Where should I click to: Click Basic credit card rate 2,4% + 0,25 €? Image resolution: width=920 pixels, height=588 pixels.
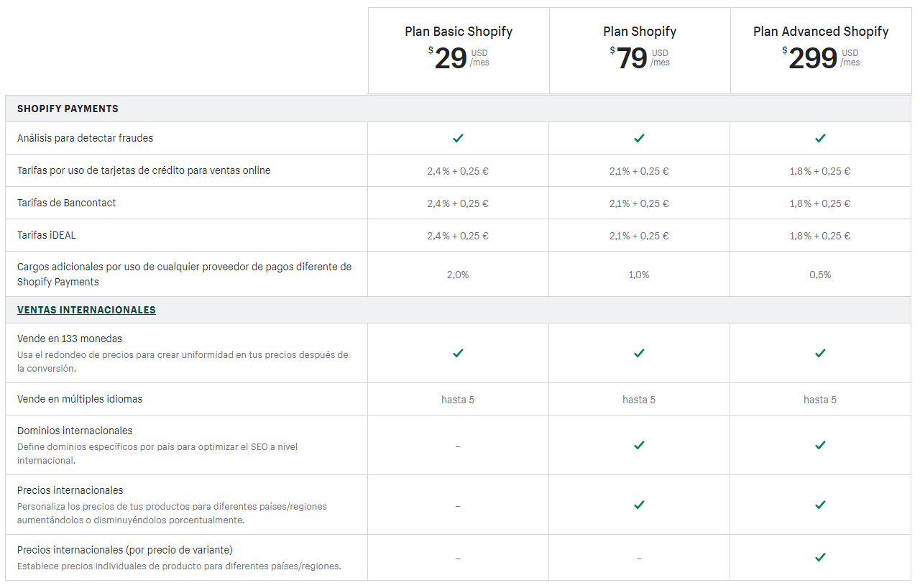pos(458,171)
